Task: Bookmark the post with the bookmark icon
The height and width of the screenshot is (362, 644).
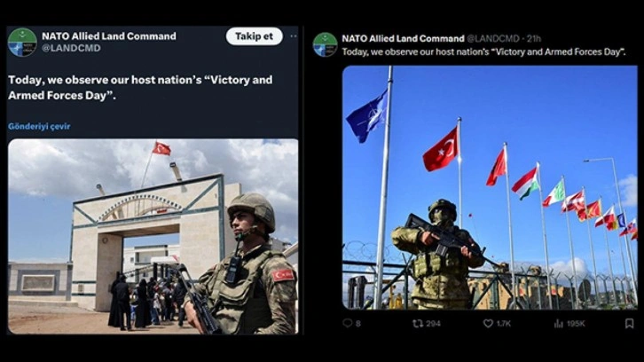Action: [x=629, y=323]
